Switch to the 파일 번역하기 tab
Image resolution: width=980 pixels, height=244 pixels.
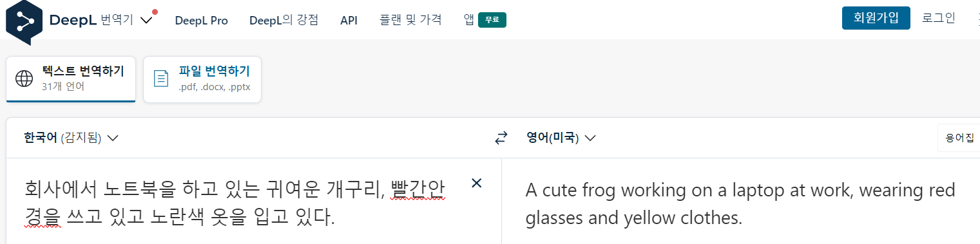[202, 79]
